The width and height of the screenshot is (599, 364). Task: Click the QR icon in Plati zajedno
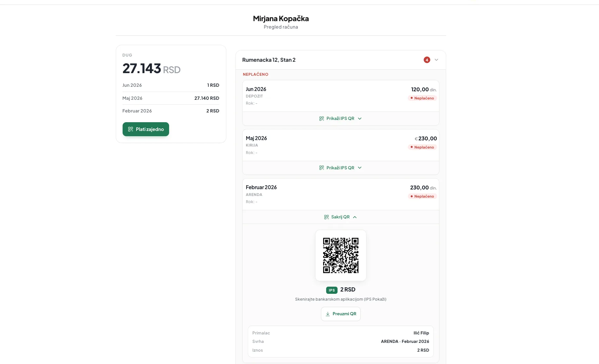pos(130,129)
